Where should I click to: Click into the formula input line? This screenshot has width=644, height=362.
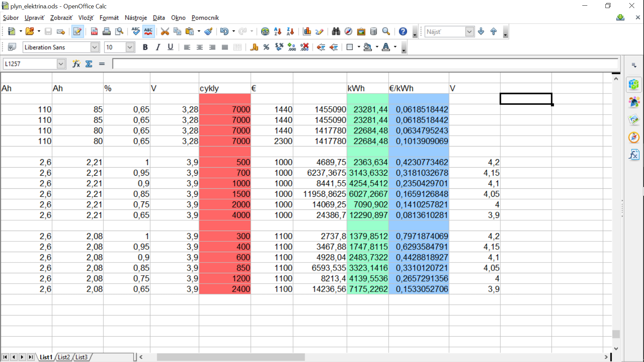tap(365, 64)
